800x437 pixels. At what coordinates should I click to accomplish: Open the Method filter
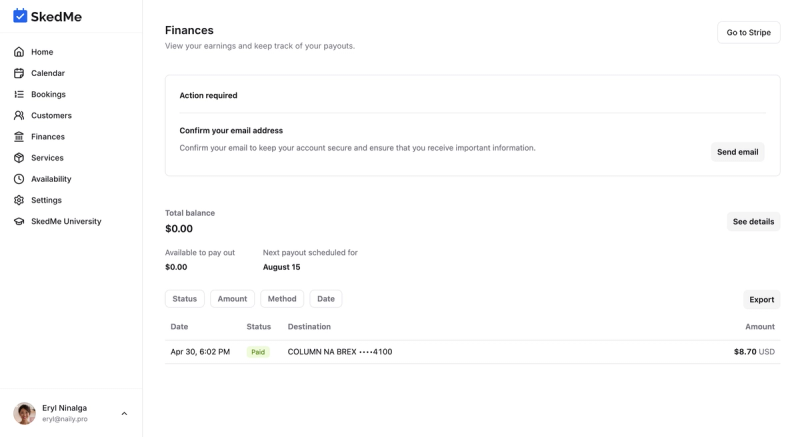(282, 299)
